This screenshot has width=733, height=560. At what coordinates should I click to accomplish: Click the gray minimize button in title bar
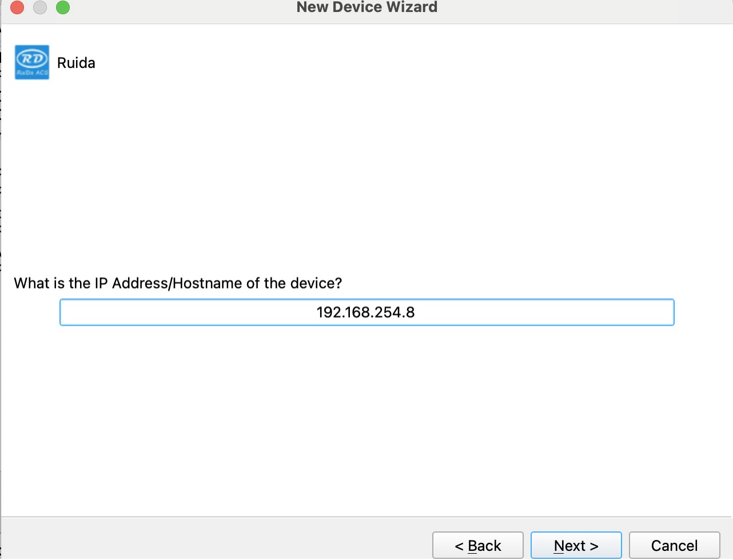click(40, 8)
